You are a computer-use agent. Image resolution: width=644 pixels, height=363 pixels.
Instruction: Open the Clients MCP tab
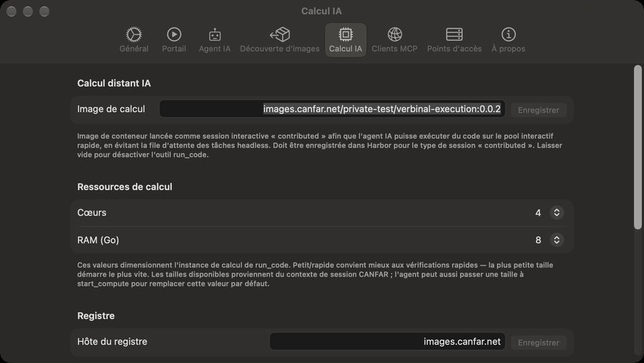point(394,40)
